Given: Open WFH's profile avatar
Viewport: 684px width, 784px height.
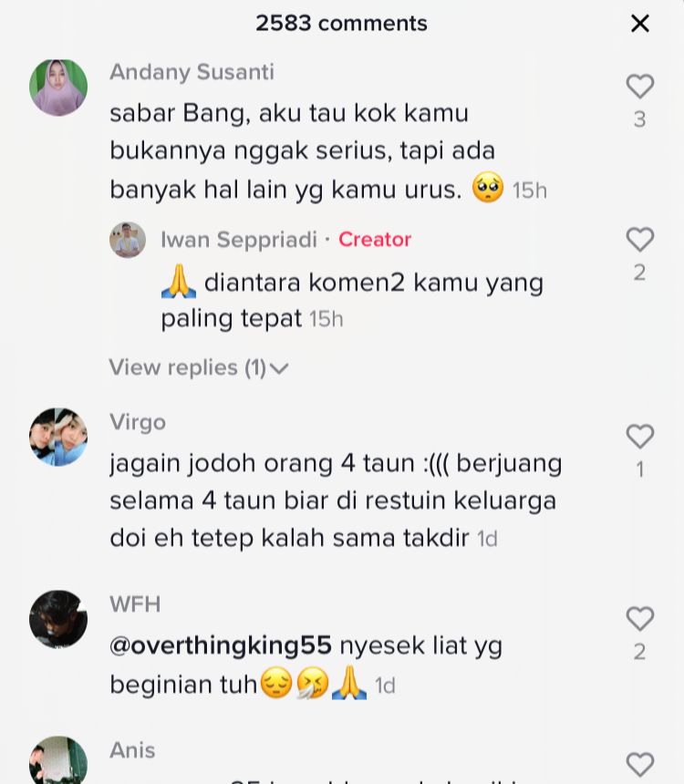Looking at the screenshot, I should pyautogui.click(x=58, y=620).
